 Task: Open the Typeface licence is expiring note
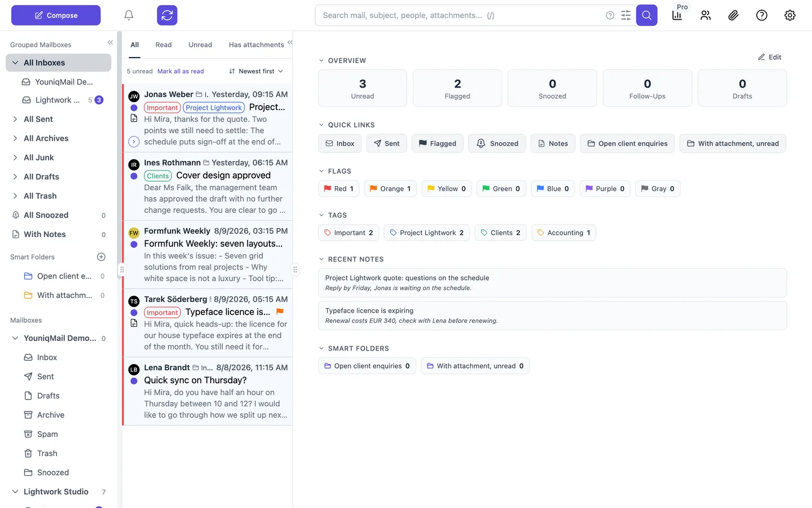pyautogui.click(x=553, y=316)
